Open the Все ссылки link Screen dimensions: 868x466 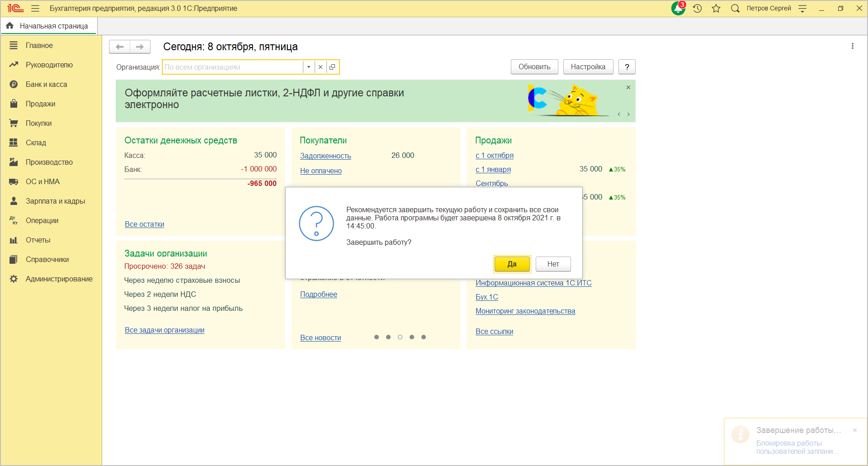click(x=494, y=331)
